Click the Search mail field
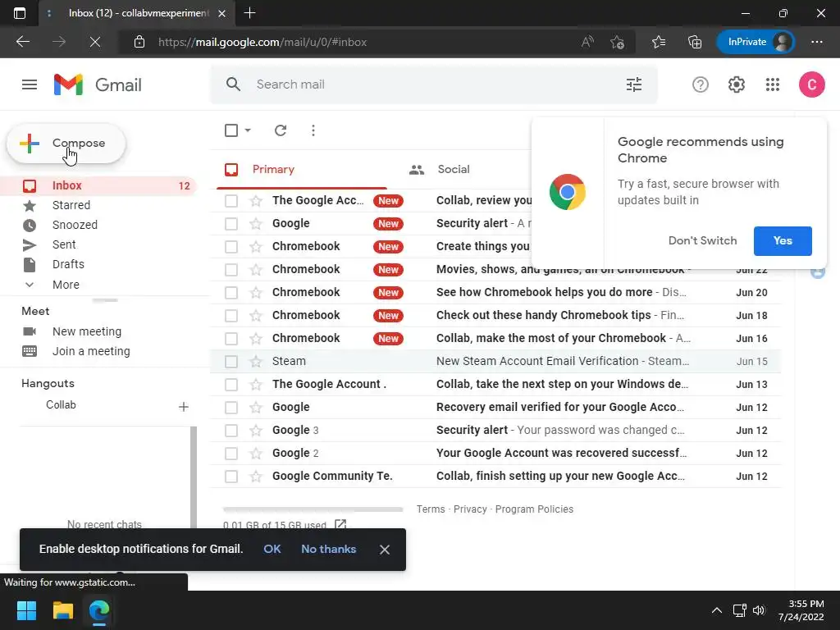Image resolution: width=840 pixels, height=630 pixels. (434, 84)
